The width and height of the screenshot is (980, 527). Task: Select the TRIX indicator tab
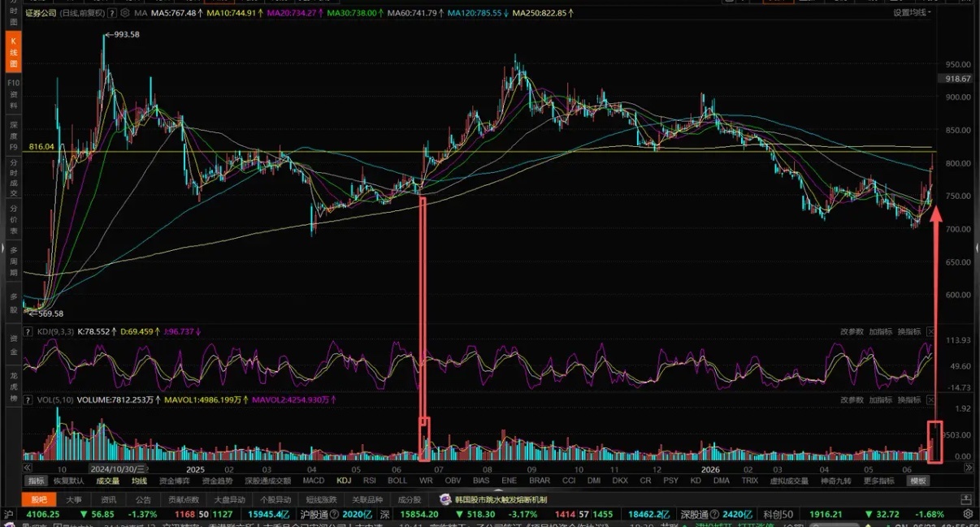748,481
